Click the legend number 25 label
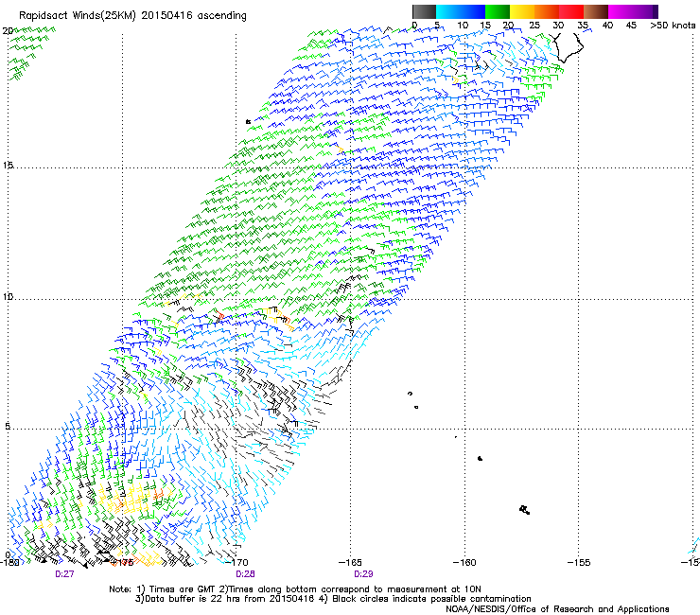Image resolution: width=700 pixels, height=615 pixels. tap(534, 26)
